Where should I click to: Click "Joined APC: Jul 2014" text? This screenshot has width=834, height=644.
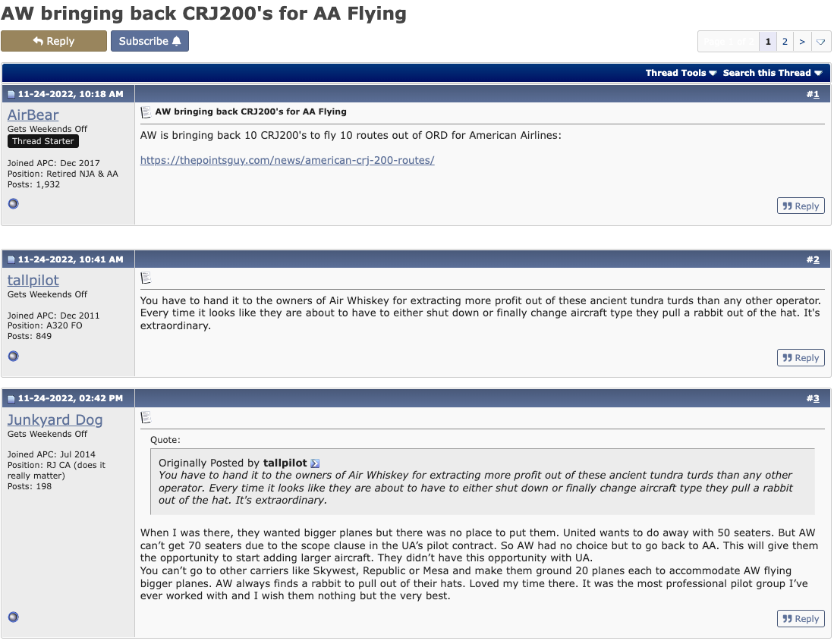(x=51, y=454)
